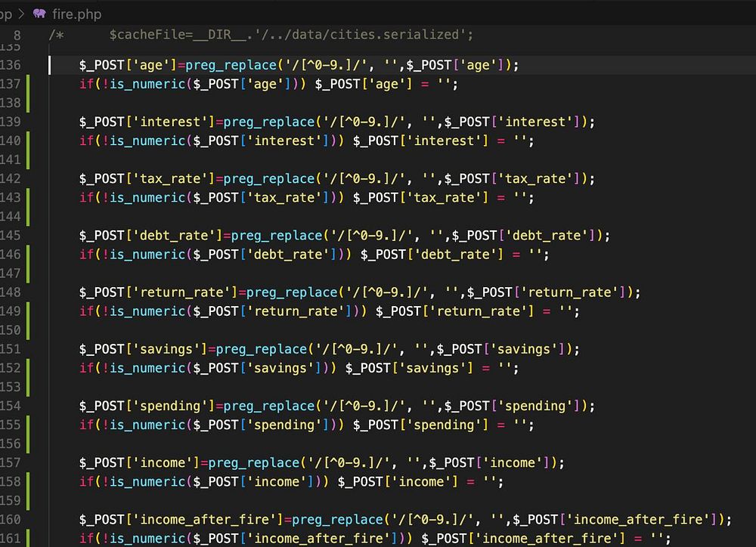Click is_numeric on the interest check line

pyautogui.click(x=147, y=141)
